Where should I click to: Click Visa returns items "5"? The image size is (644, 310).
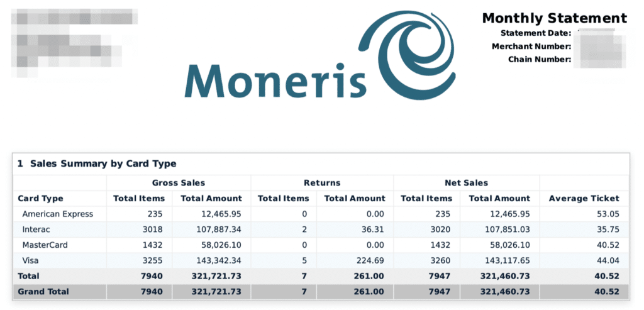click(x=304, y=261)
